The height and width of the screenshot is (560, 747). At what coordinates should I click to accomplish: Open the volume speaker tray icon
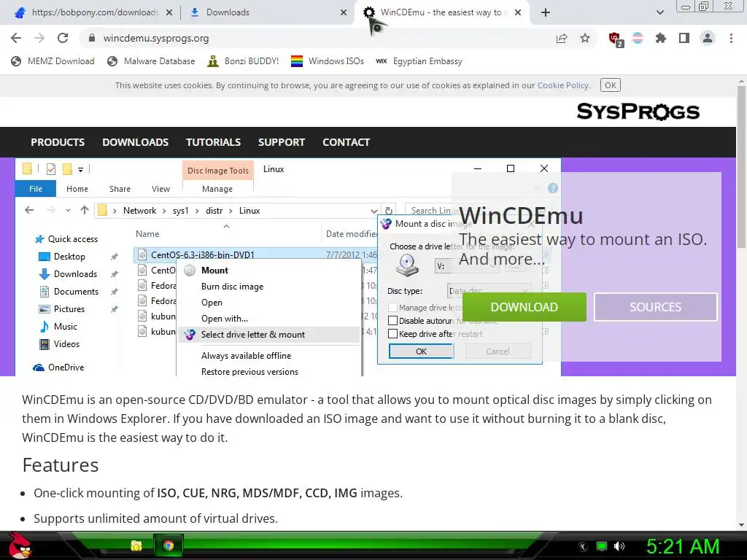(619, 546)
